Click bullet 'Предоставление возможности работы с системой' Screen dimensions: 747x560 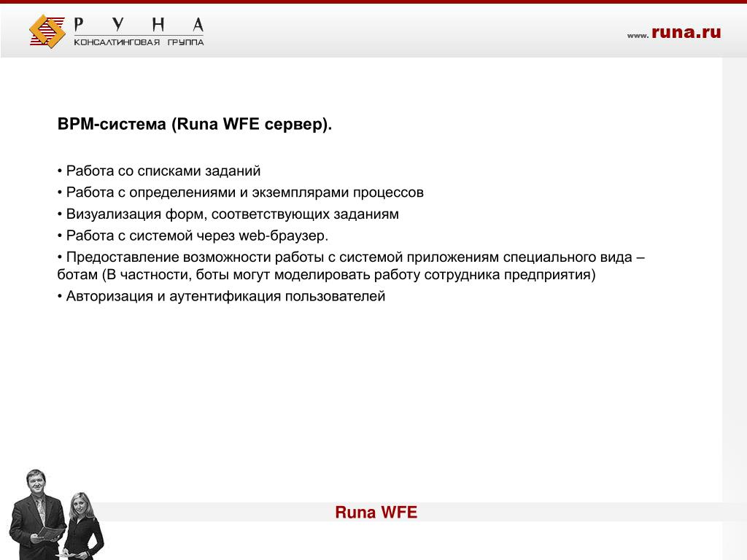click(x=351, y=265)
